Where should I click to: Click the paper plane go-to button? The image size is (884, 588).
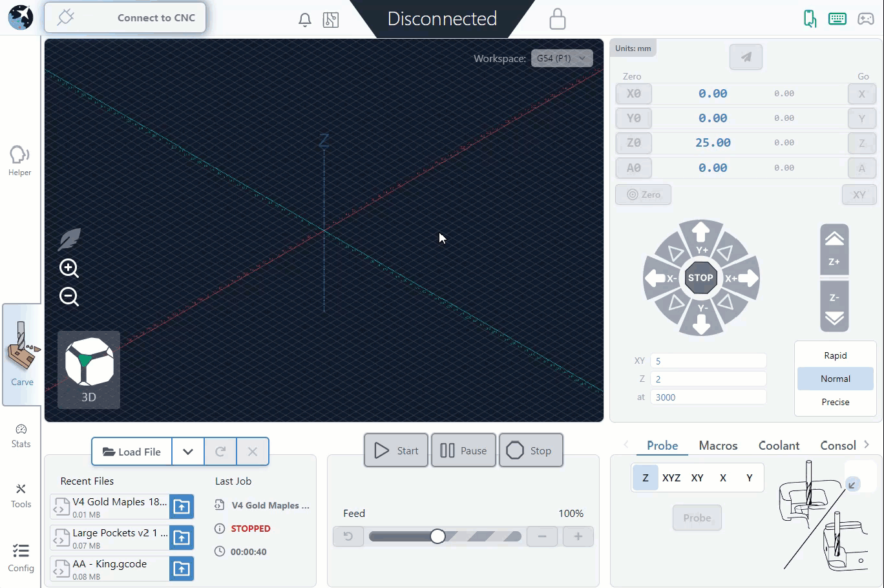coord(746,57)
